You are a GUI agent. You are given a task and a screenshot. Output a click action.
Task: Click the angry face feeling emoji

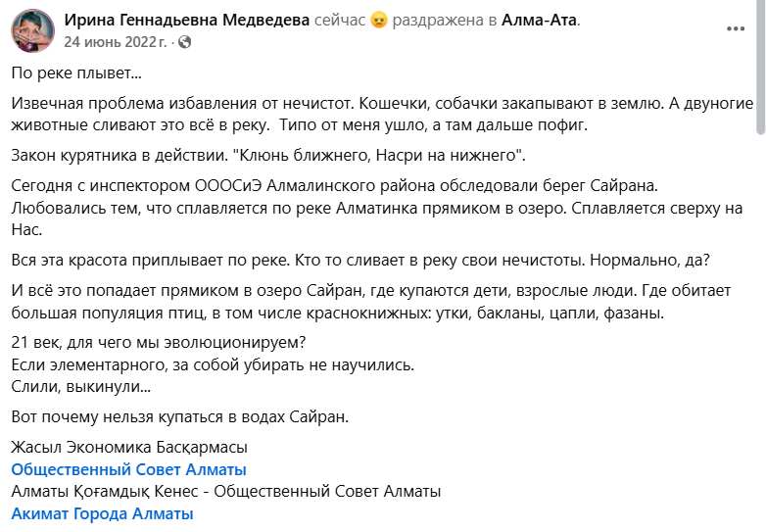(379, 21)
